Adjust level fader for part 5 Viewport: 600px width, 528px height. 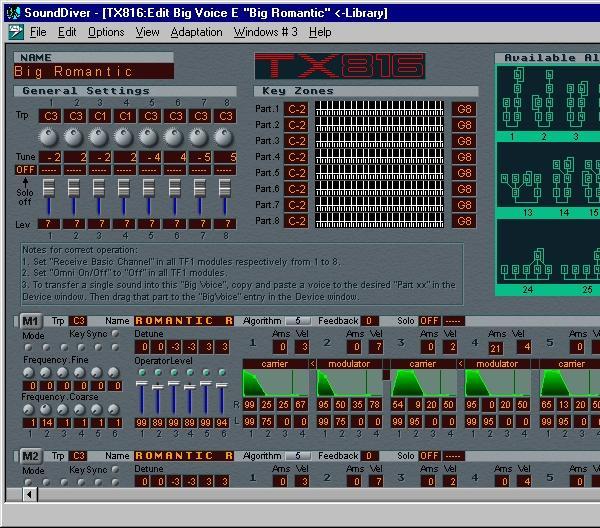(x=149, y=187)
